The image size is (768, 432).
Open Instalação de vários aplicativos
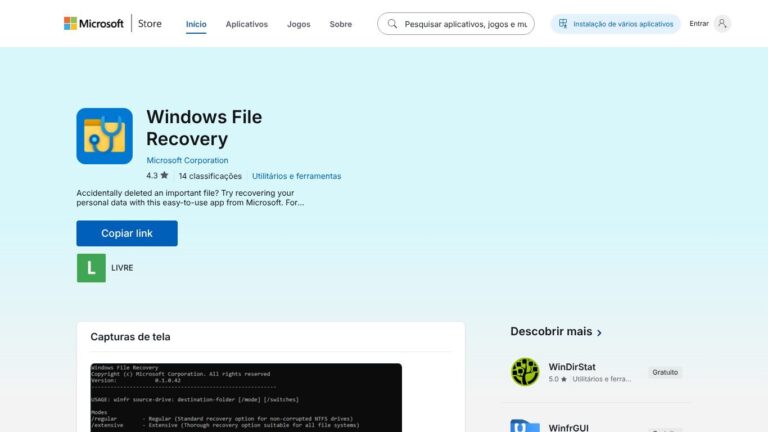coord(616,24)
